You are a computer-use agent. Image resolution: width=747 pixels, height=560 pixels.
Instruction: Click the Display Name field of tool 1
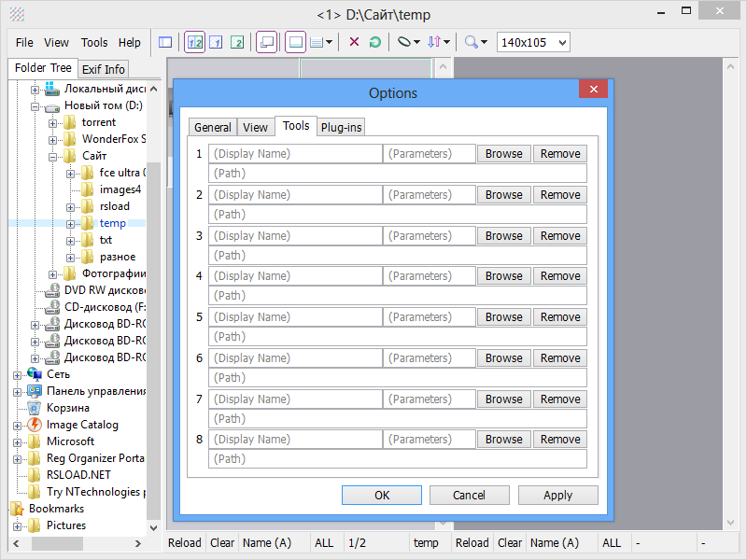click(295, 154)
